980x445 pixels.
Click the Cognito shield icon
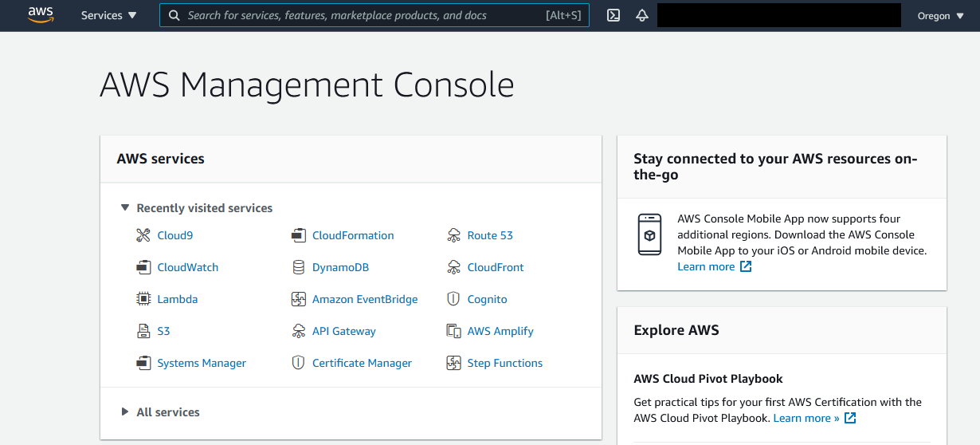454,299
